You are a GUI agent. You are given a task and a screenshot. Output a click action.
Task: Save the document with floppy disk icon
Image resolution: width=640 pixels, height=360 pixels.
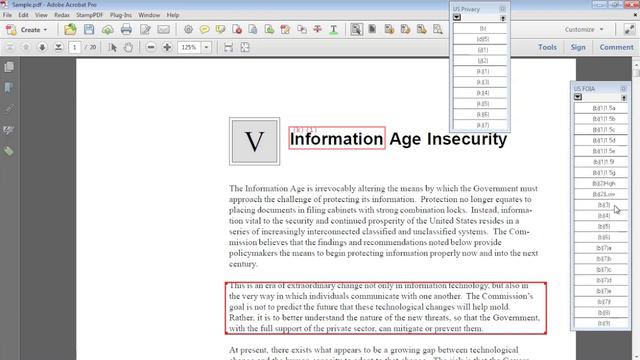pos(89,29)
